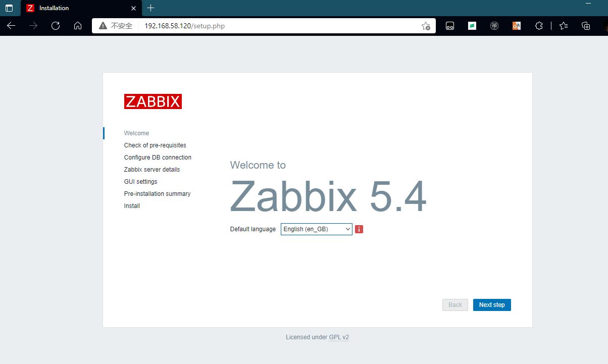Open the Collections icon
The image size is (608, 364).
(x=586, y=26)
